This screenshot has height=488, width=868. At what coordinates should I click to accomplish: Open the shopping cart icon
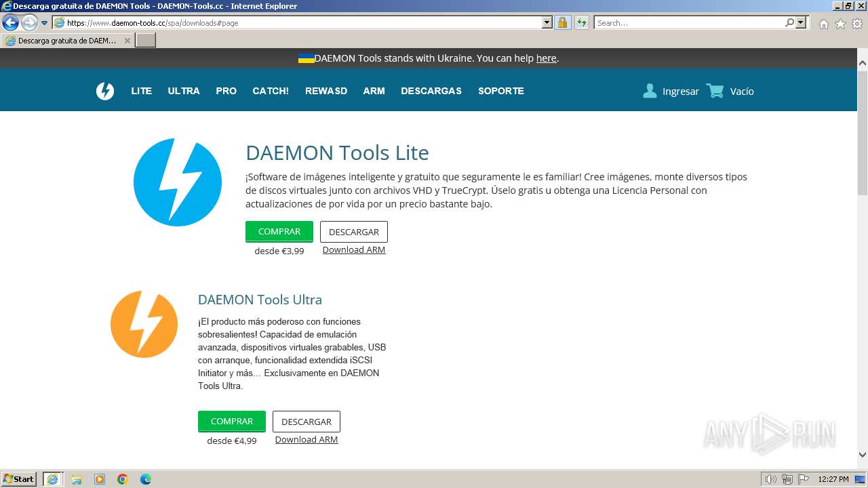tap(715, 91)
